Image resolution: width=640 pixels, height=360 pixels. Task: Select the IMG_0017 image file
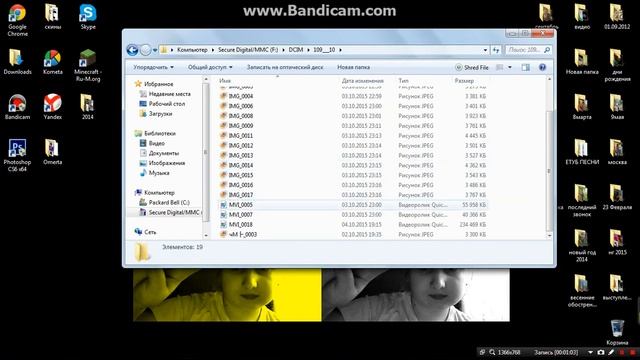pyautogui.click(x=353, y=195)
